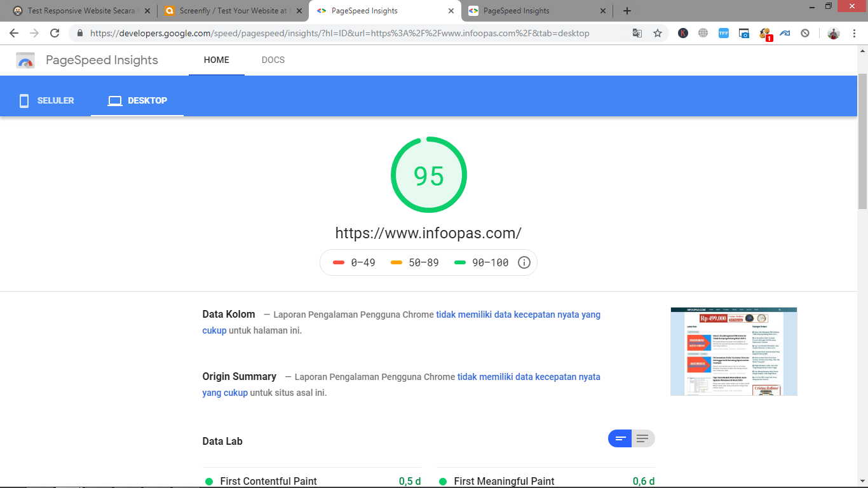Switch Data Lab to expanded list view
This screenshot has height=488, width=868.
click(x=643, y=438)
